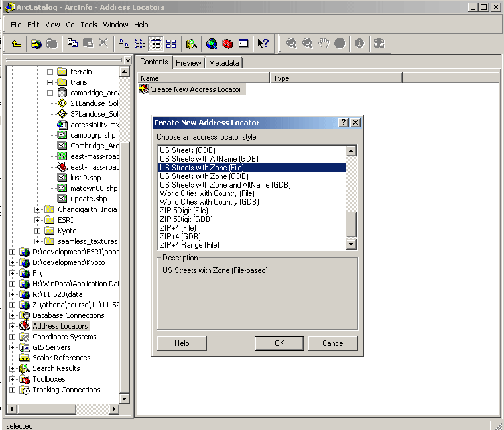This screenshot has height=430, width=504.
Task: Close the Create New Address Locator dialog
Action: [355, 123]
